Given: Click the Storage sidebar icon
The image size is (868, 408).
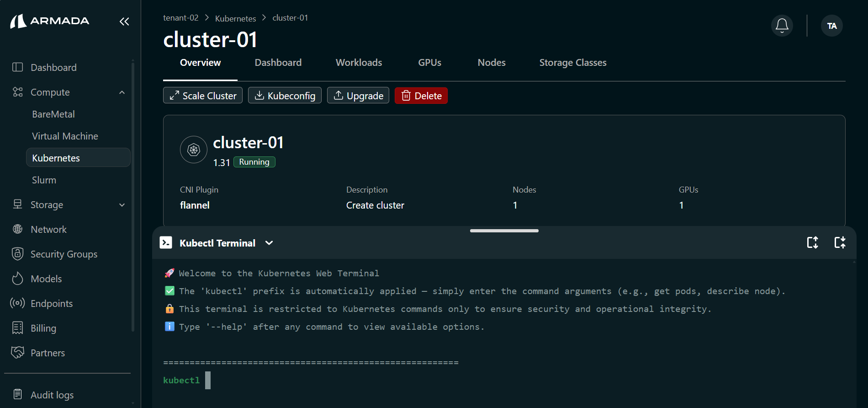Looking at the screenshot, I should coord(17,204).
